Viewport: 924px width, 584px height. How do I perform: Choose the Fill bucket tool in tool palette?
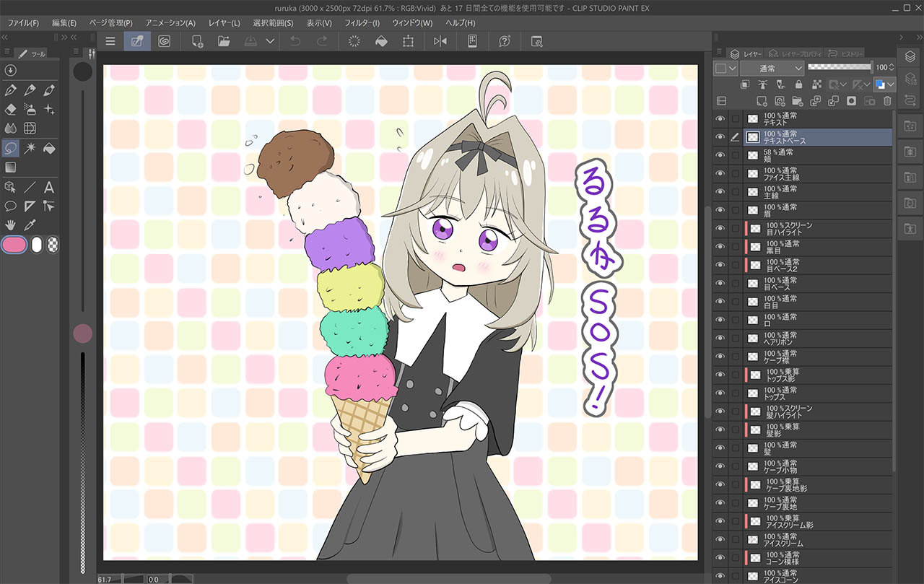[x=50, y=148]
